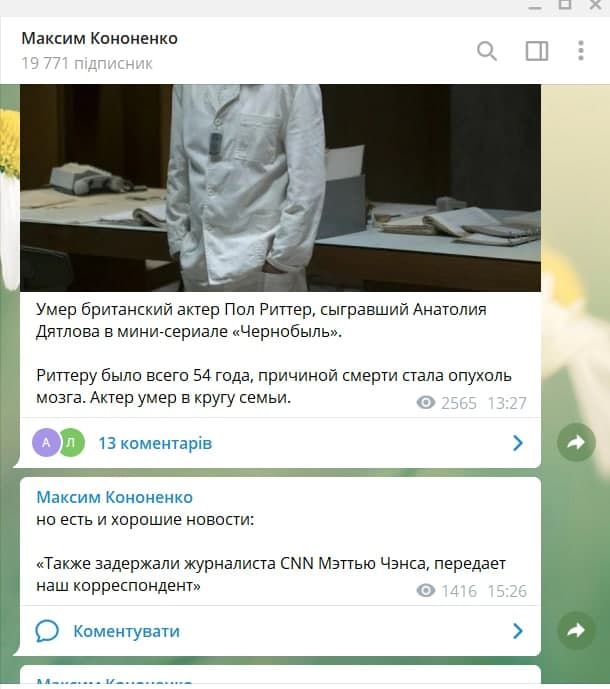
Task: Expand comments with chevron beside 13 коментарів
Action: 518,443
